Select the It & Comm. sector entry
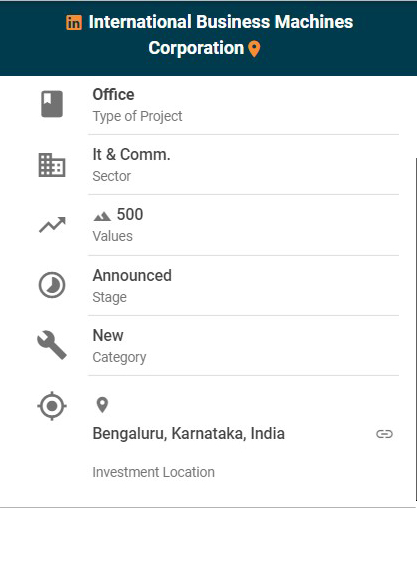This screenshot has height=587, width=417. [243, 165]
